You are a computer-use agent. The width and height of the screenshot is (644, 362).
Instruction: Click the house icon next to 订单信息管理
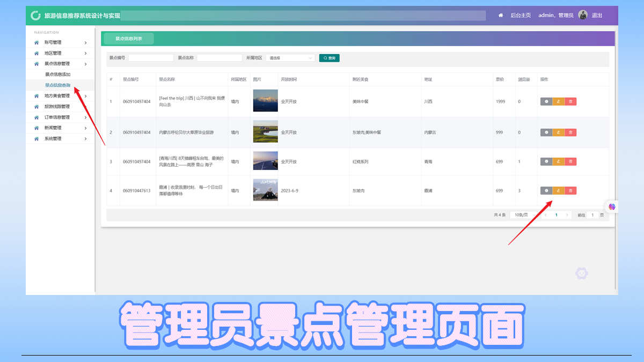tap(36, 117)
